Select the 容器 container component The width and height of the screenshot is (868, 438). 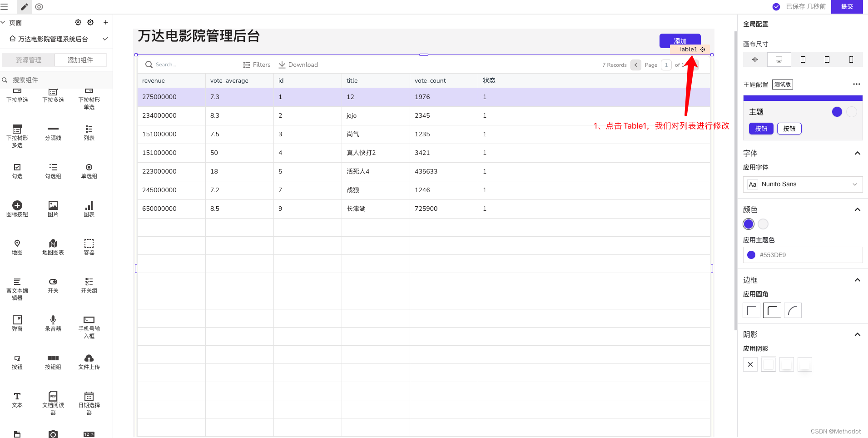[89, 247]
